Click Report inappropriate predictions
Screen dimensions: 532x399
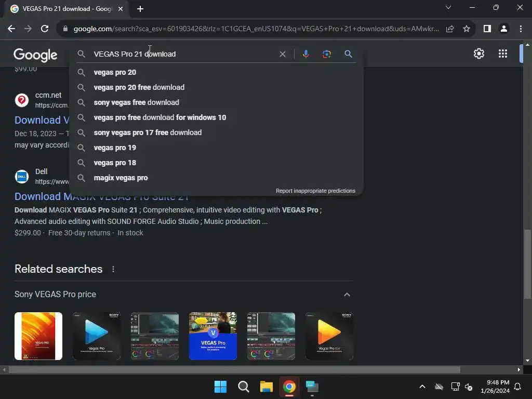[x=315, y=191]
